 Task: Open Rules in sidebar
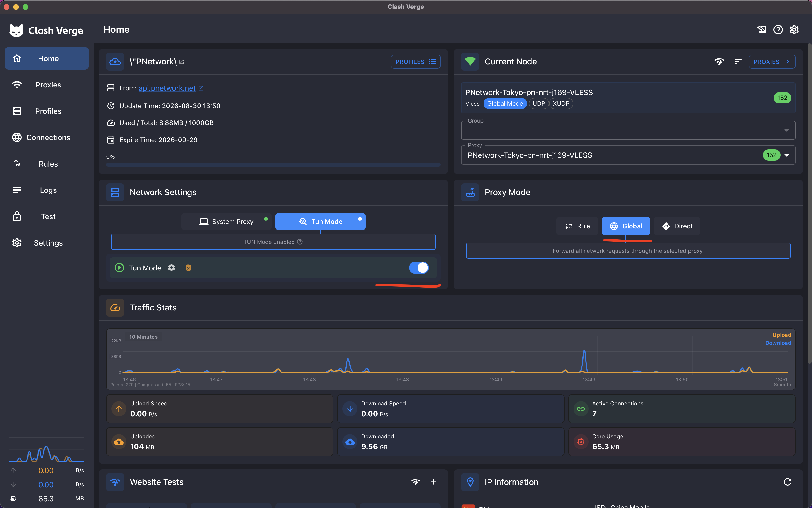(47, 164)
